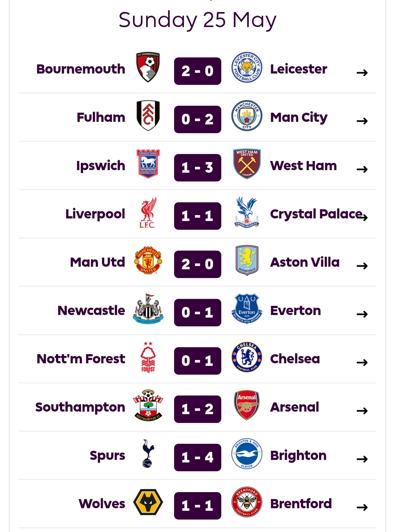Tap the Chelsea club badge

click(x=247, y=357)
